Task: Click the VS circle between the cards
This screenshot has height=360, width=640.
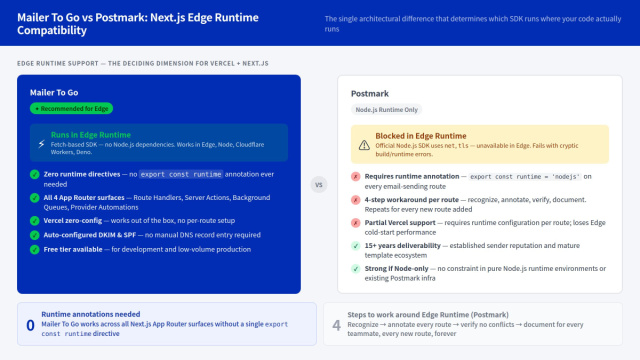Action: tap(319, 184)
